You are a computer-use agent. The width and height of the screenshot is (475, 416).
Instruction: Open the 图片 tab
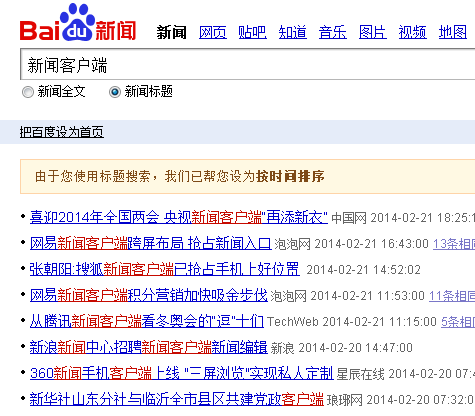373,32
